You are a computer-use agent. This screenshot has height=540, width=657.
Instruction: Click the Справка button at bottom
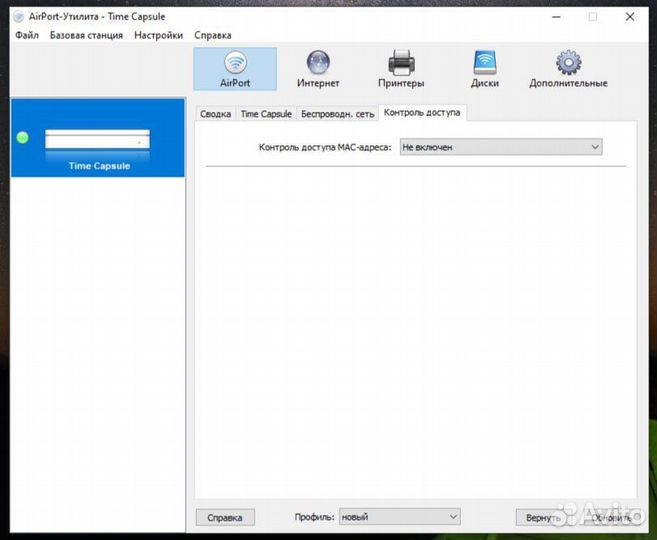pos(225,517)
